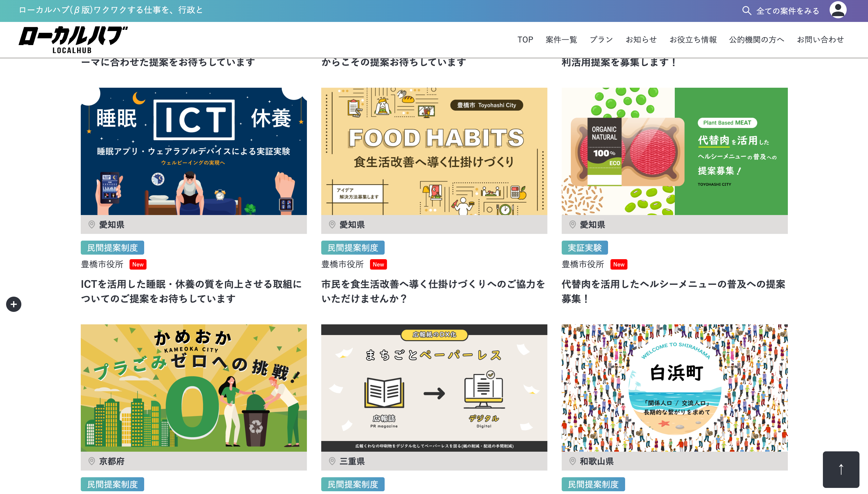The width and height of the screenshot is (868, 494).
Task: Open the user account avatar icon
Action: tap(838, 10)
